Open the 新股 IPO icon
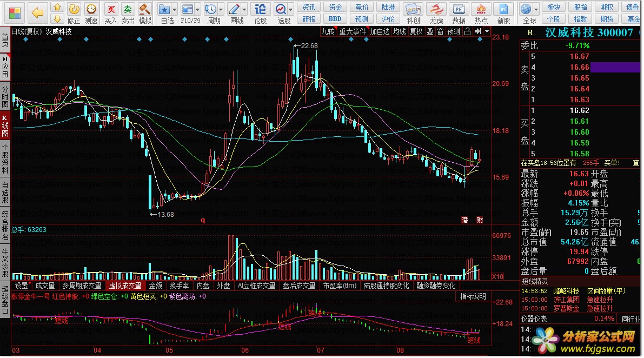 503,9
